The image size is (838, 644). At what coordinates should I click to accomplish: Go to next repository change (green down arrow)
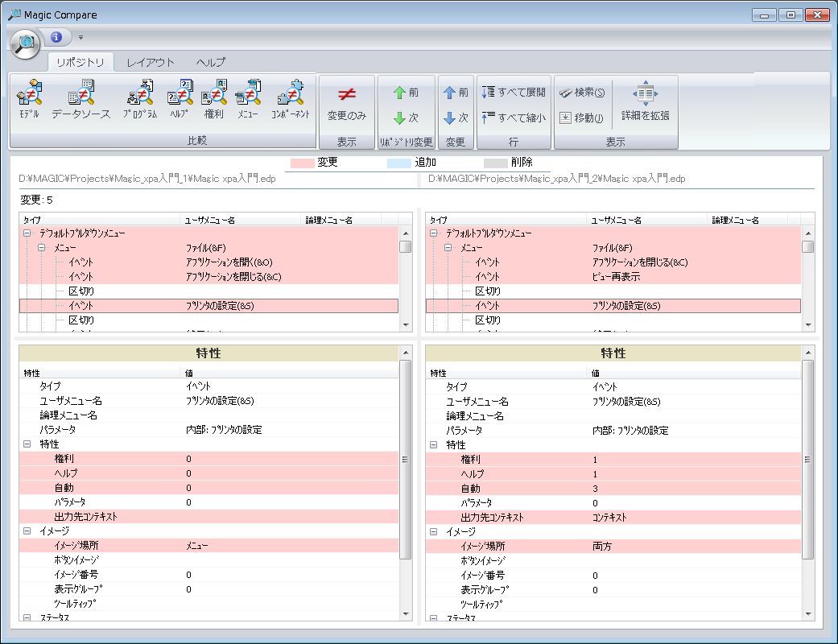click(x=407, y=118)
